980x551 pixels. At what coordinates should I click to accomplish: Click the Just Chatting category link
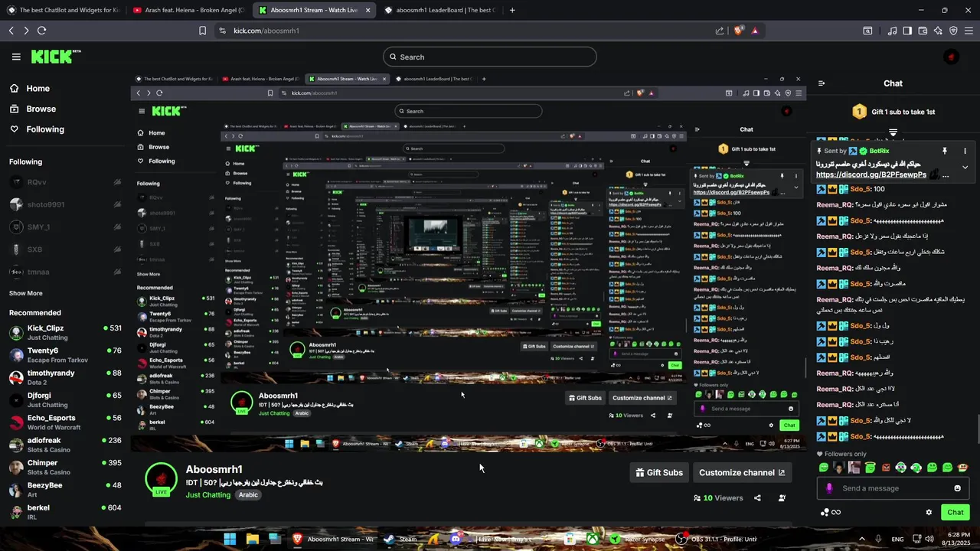tap(208, 495)
